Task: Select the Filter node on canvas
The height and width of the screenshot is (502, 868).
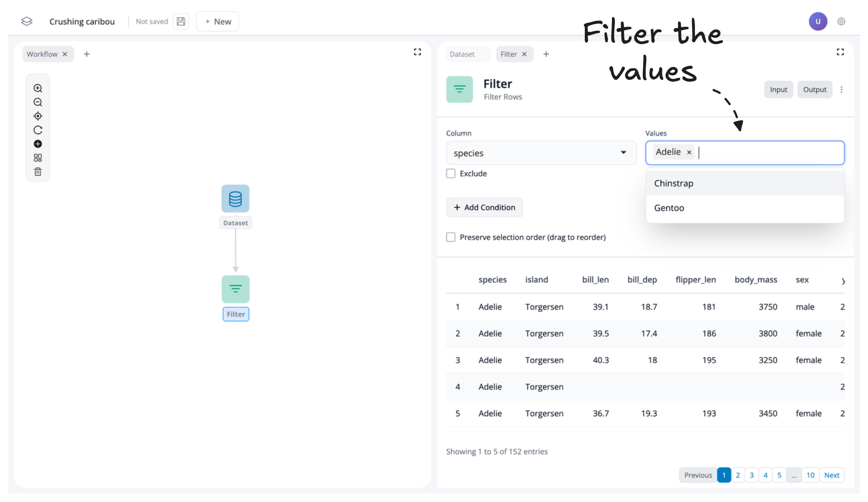Action: pos(236,289)
